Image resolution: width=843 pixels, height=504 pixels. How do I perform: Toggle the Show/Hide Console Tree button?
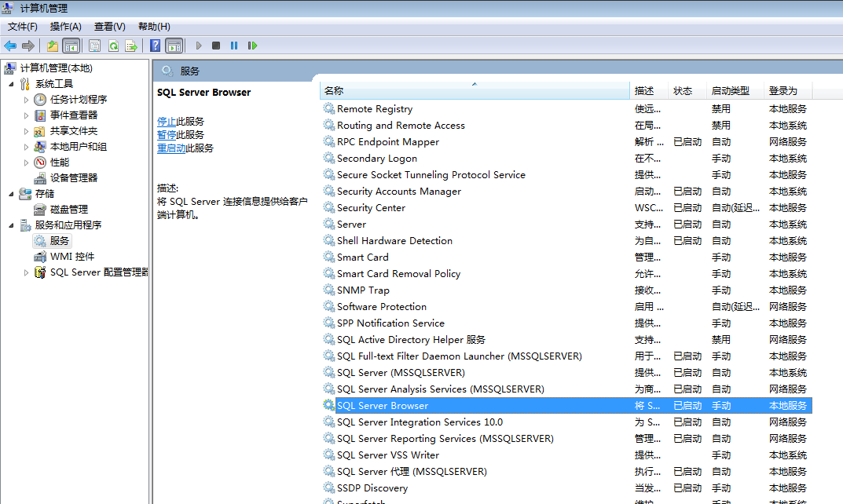[x=71, y=46]
